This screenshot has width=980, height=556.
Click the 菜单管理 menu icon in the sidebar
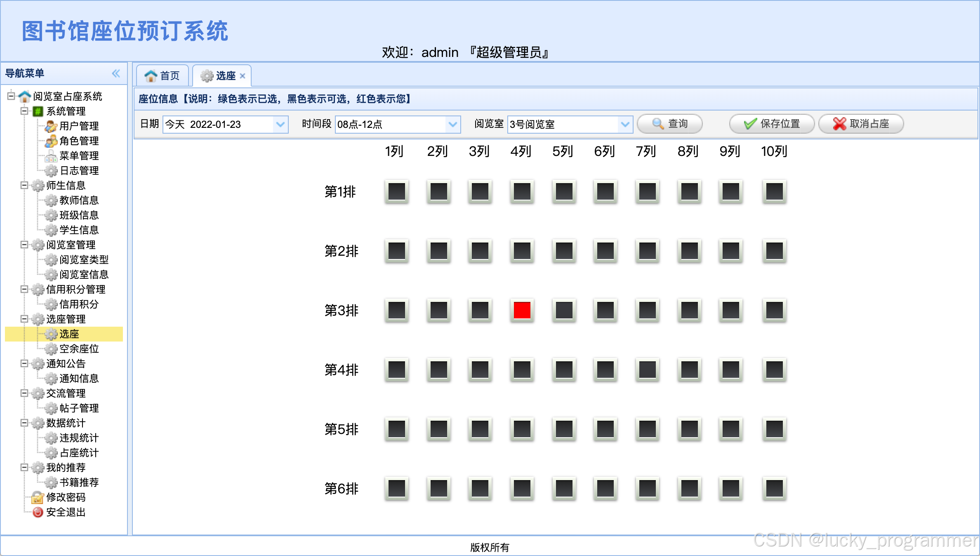coord(51,156)
